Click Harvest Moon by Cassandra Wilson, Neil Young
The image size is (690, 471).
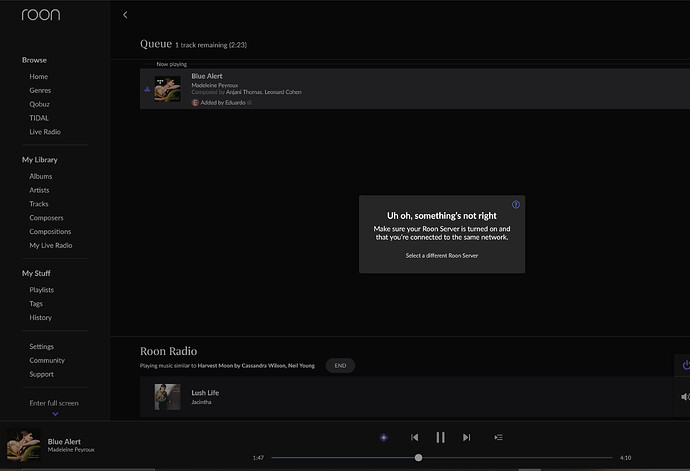(x=256, y=365)
